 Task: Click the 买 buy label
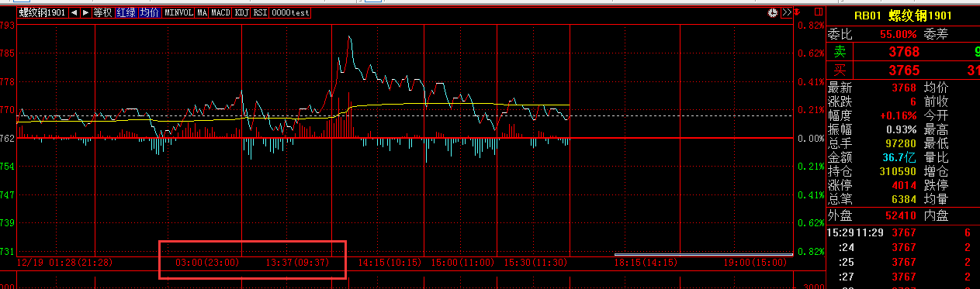pyautogui.click(x=840, y=71)
